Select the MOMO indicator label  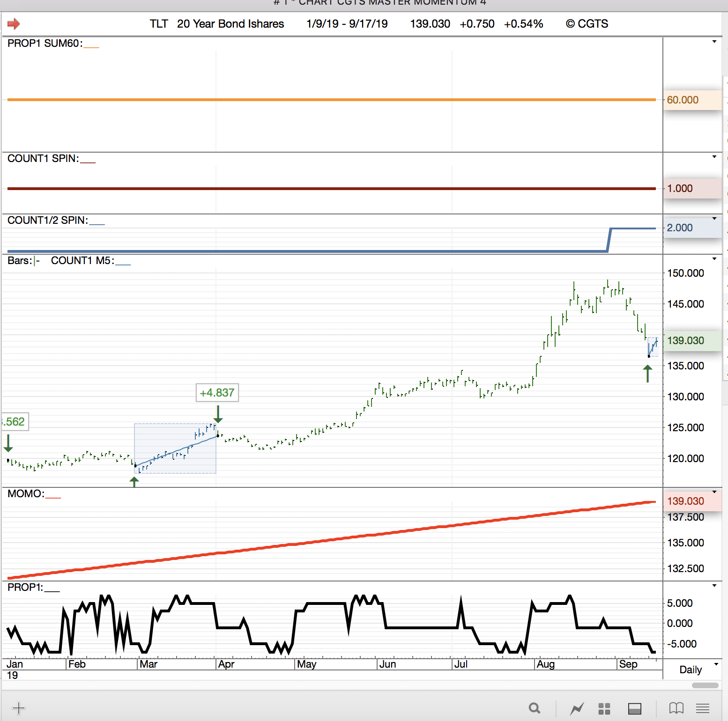coord(26,494)
